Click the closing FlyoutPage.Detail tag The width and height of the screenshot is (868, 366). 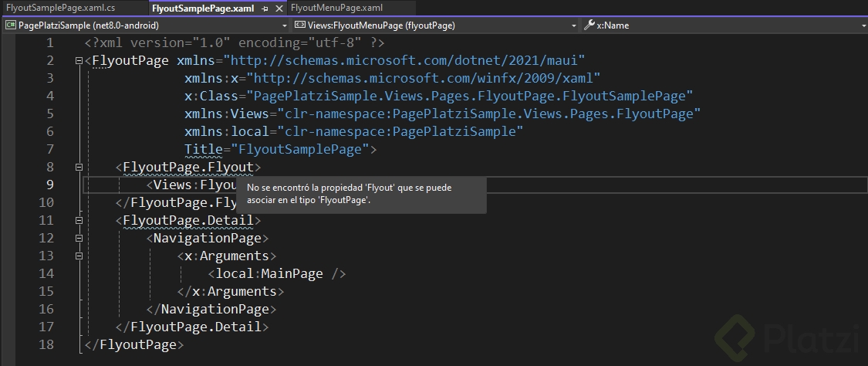[192, 327]
